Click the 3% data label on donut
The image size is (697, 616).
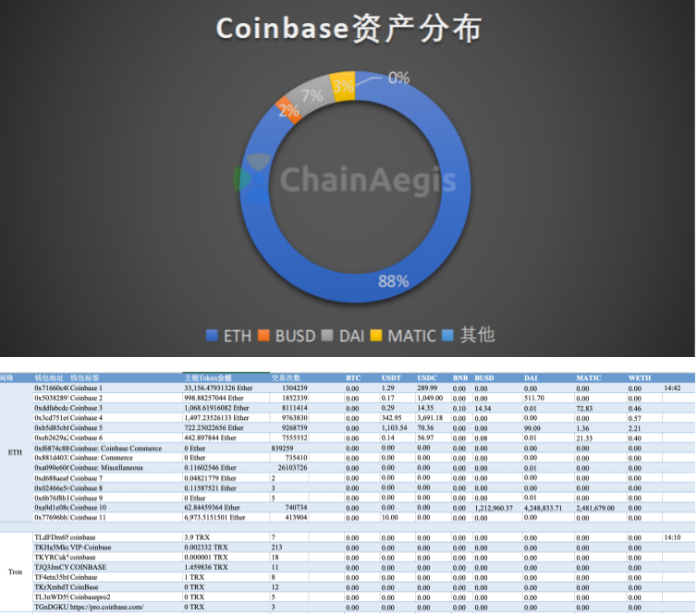tap(343, 86)
